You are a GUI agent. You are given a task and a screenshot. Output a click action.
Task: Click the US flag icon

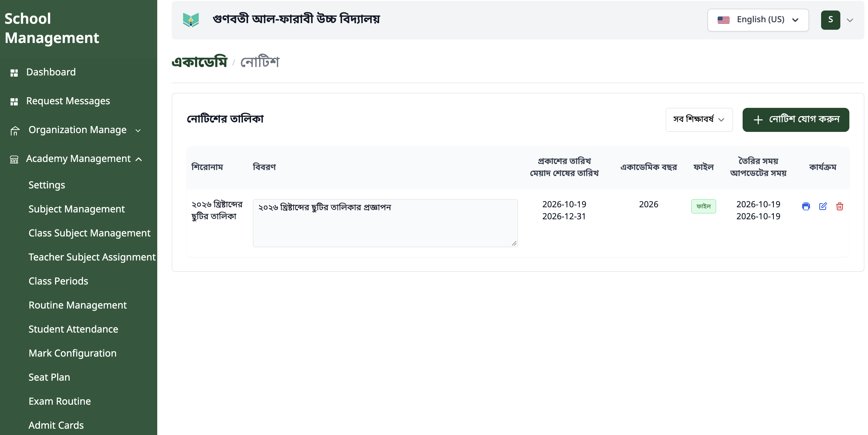coord(723,20)
